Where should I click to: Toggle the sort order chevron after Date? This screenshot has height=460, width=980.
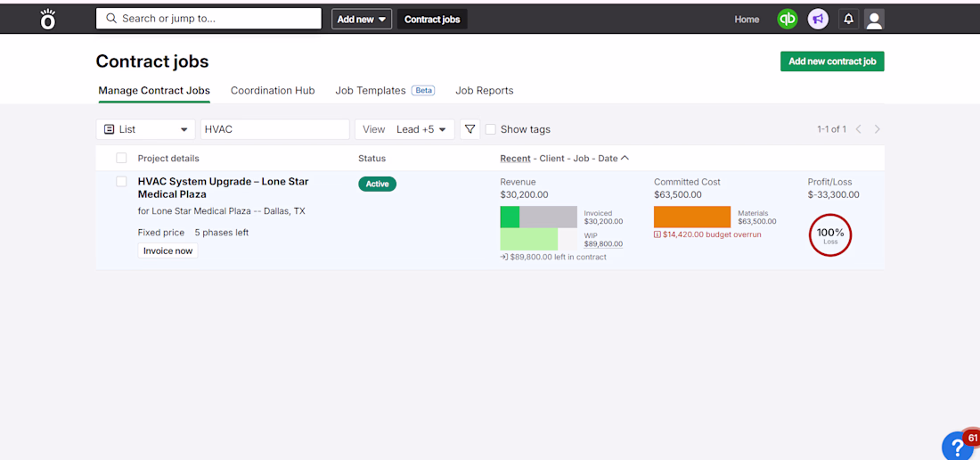point(625,158)
